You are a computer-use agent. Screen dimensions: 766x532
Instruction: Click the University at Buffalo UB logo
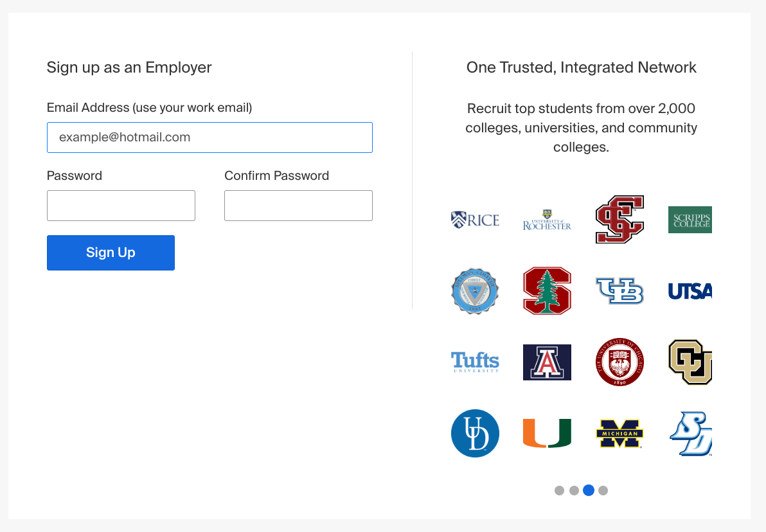(x=619, y=290)
